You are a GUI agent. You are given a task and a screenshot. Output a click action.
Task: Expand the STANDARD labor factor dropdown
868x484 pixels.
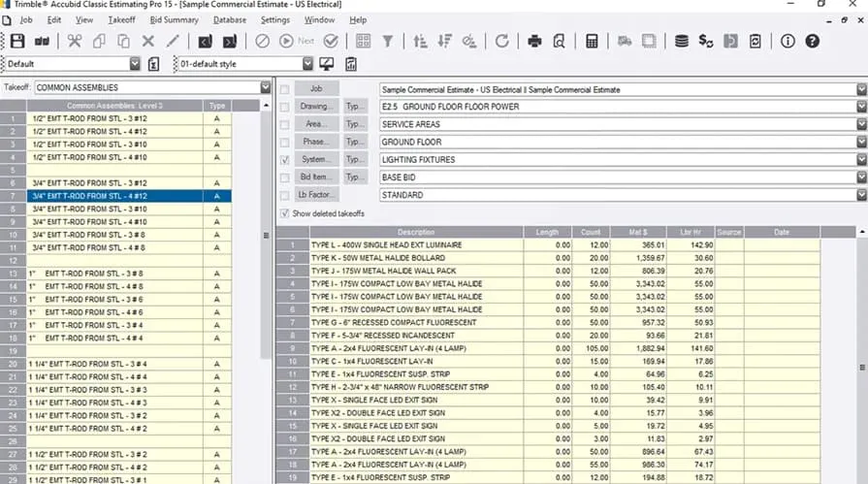point(861,195)
